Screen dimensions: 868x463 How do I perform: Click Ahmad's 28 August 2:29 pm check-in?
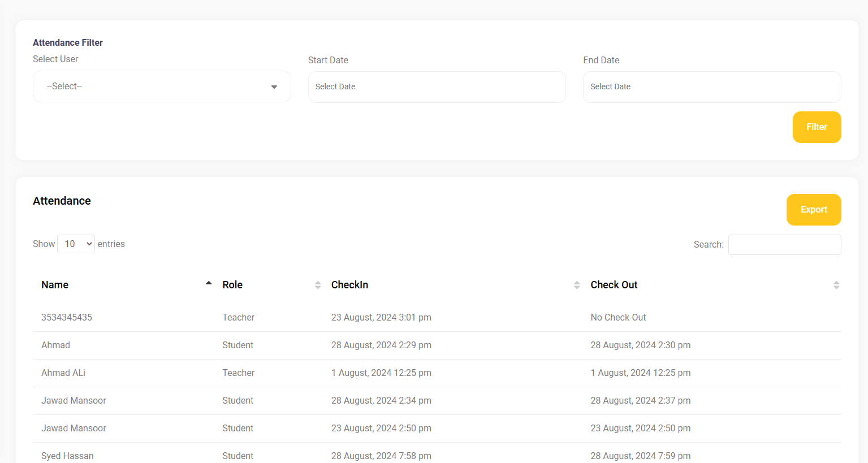[x=381, y=345]
